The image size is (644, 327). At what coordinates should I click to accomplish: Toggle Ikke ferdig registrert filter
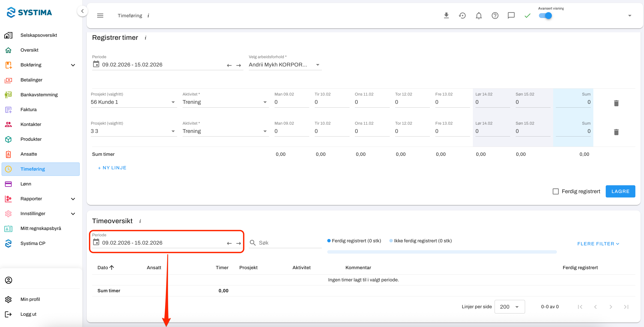(x=421, y=241)
